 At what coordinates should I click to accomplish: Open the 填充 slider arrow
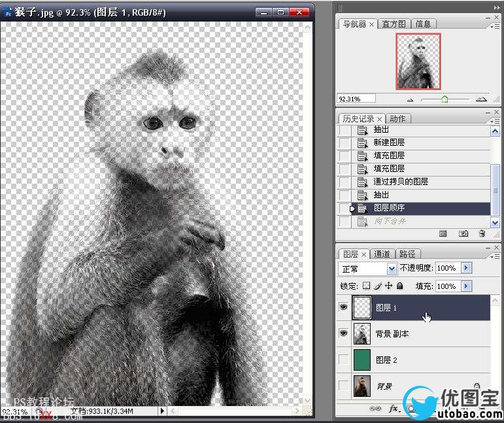click(466, 286)
